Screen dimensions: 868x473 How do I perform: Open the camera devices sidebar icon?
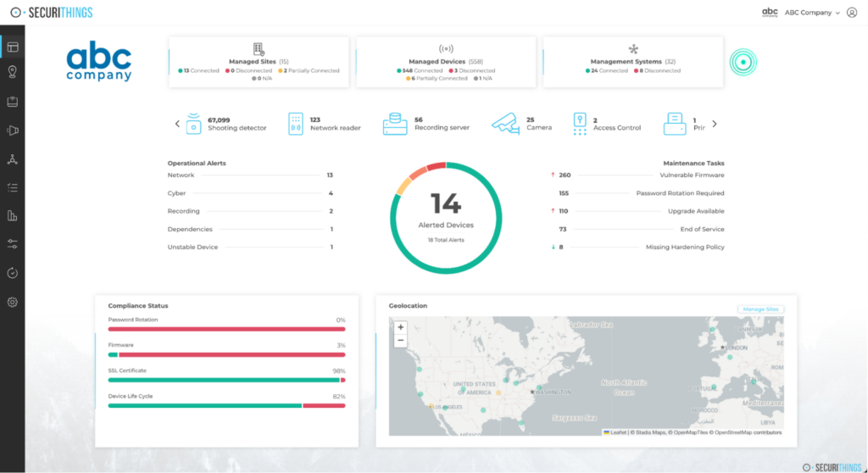click(x=12, y=131)
